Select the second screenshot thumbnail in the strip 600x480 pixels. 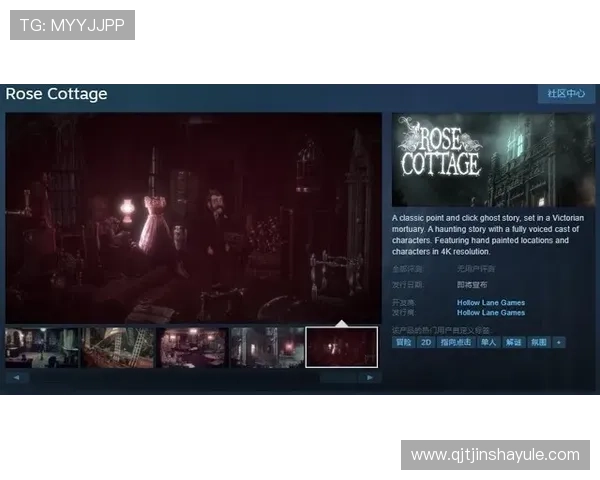(x=117, y=347)
